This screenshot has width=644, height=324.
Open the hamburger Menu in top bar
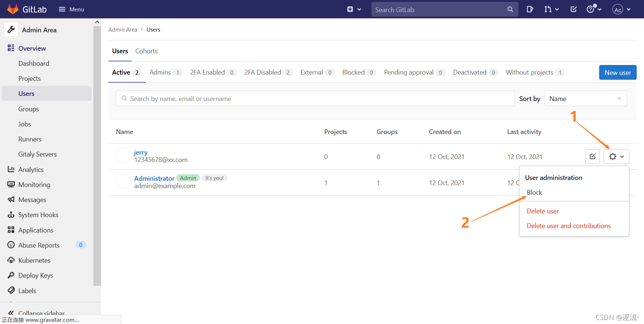[71, 9]
